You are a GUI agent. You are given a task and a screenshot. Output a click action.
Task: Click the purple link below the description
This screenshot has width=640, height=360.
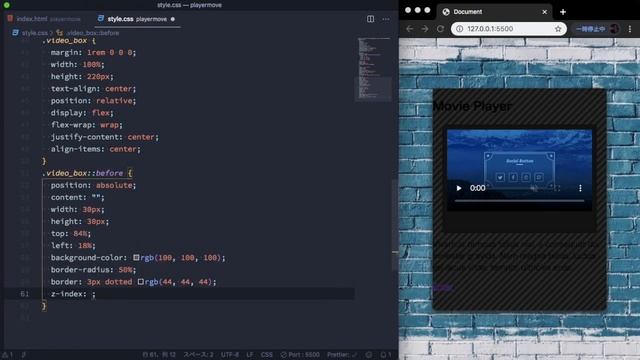(443, 287)
